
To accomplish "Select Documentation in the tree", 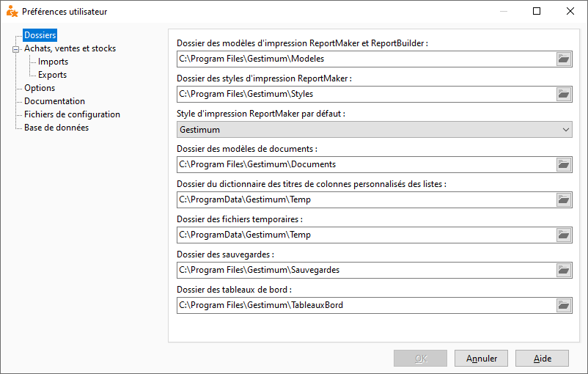I will pyautogui.click(x=54, y=101).
